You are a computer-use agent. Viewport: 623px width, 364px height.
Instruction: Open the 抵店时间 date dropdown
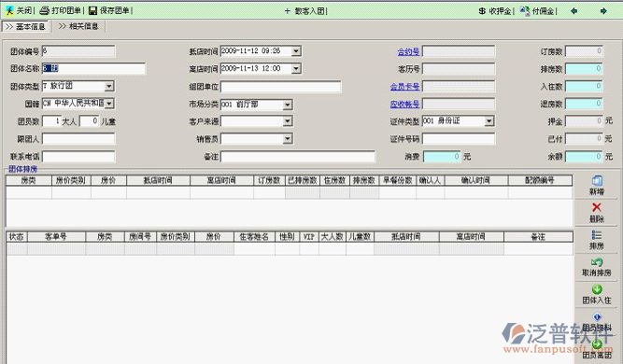(x=296, y=50)
